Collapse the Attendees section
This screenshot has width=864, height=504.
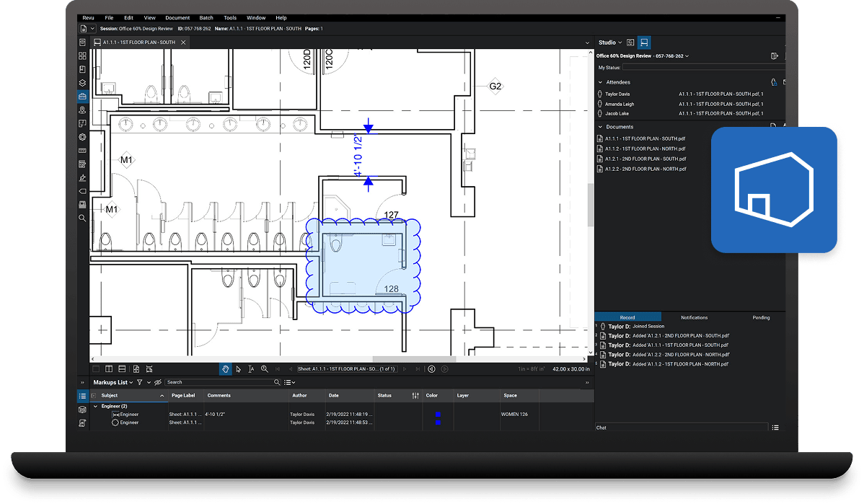tap(600, 82)
